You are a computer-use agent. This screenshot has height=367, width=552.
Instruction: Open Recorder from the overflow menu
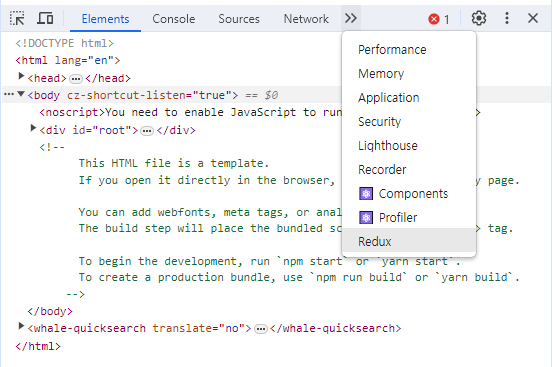(x=409, y=169)
